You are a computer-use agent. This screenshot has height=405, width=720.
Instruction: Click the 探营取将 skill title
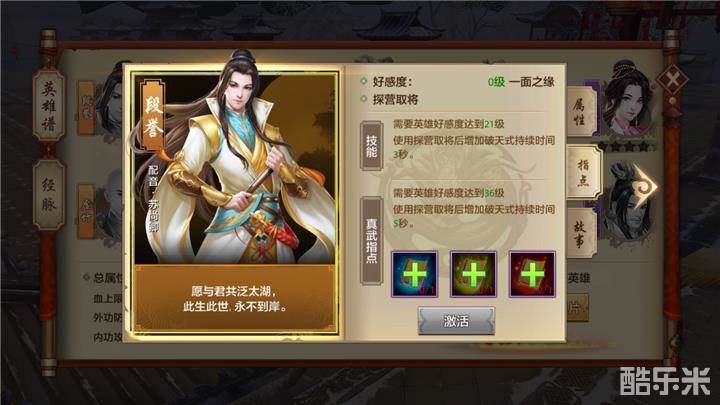coord(395,100)
